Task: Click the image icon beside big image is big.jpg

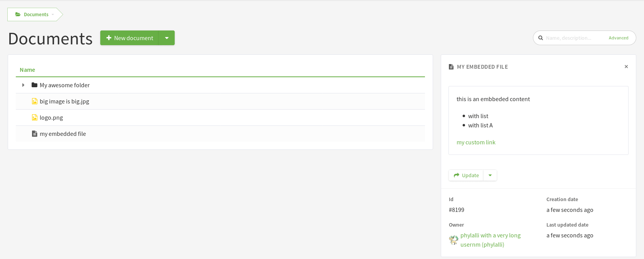Action: coord(35,101)
